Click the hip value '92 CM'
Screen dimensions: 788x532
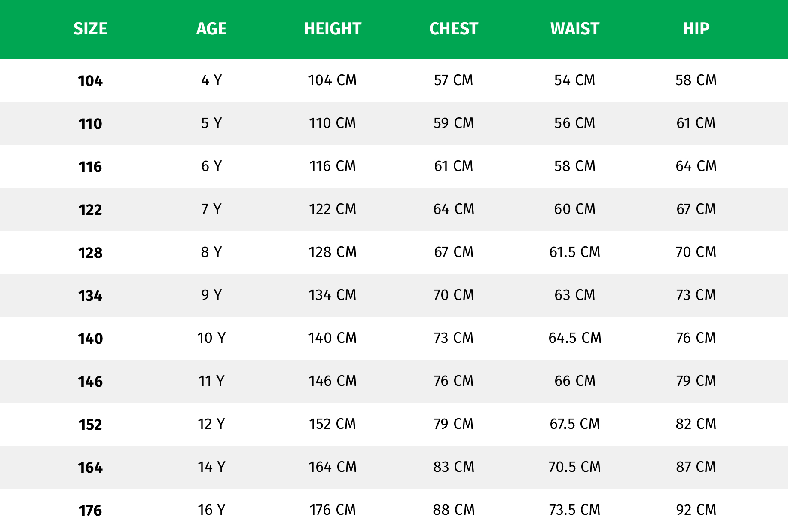[x=696, y=510]
